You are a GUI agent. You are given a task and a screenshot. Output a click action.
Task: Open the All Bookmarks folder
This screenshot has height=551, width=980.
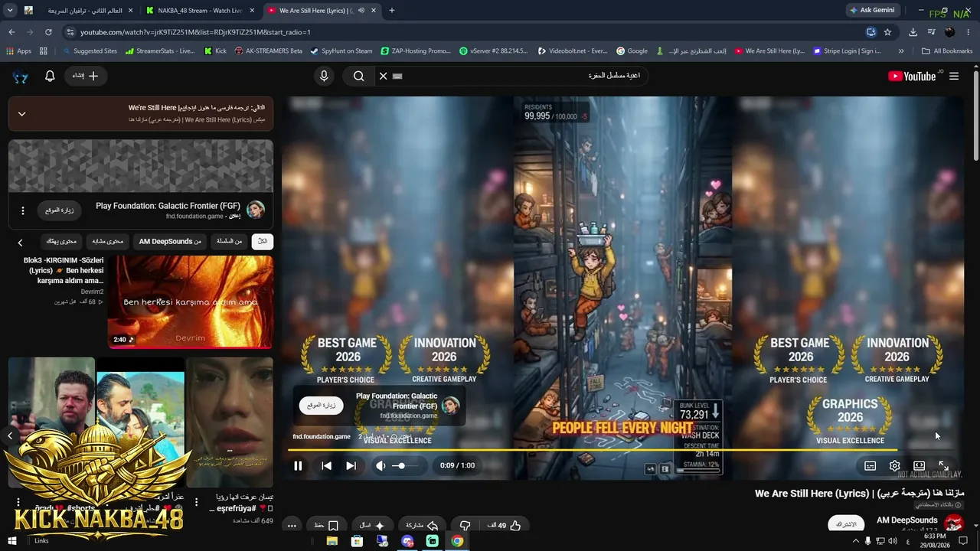click(947, 51)
